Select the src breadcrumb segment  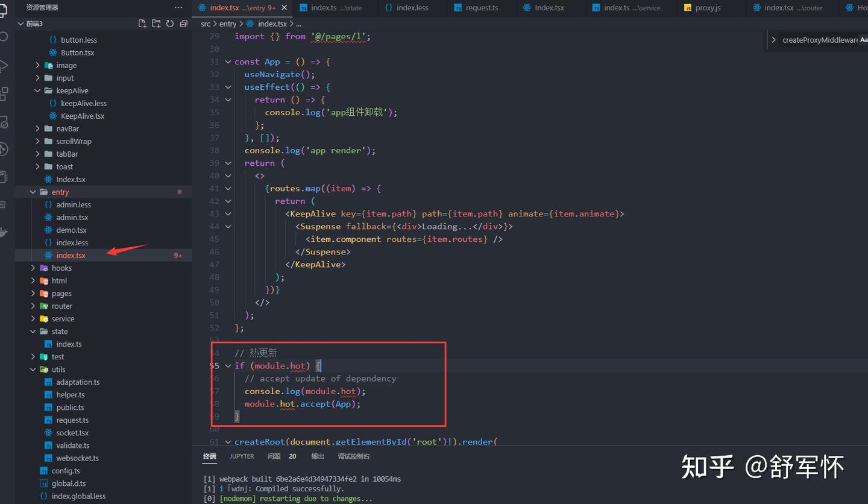click(x=206, y=24)
